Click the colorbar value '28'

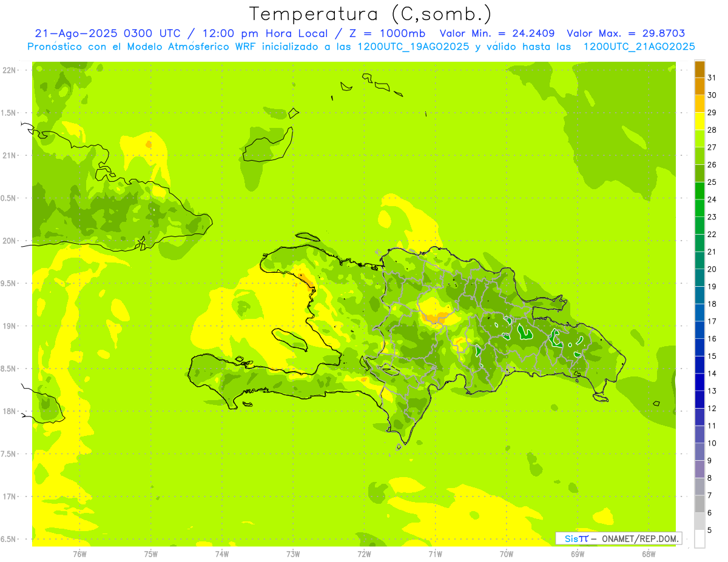(x=712, y=130)
